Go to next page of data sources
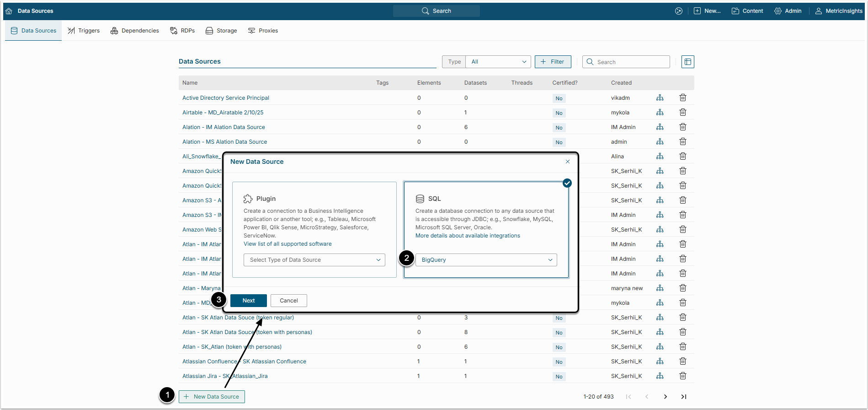868x410 pixels. [665, 397]
